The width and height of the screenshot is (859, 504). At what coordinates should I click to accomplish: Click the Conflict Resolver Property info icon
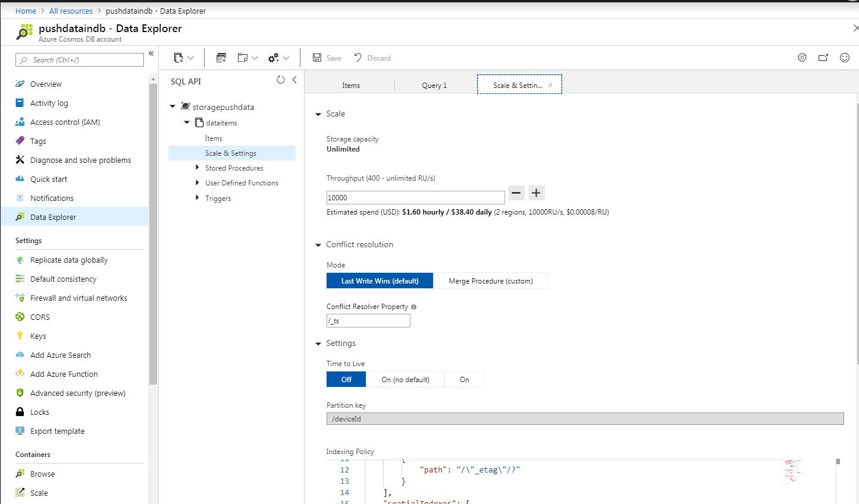413,307
